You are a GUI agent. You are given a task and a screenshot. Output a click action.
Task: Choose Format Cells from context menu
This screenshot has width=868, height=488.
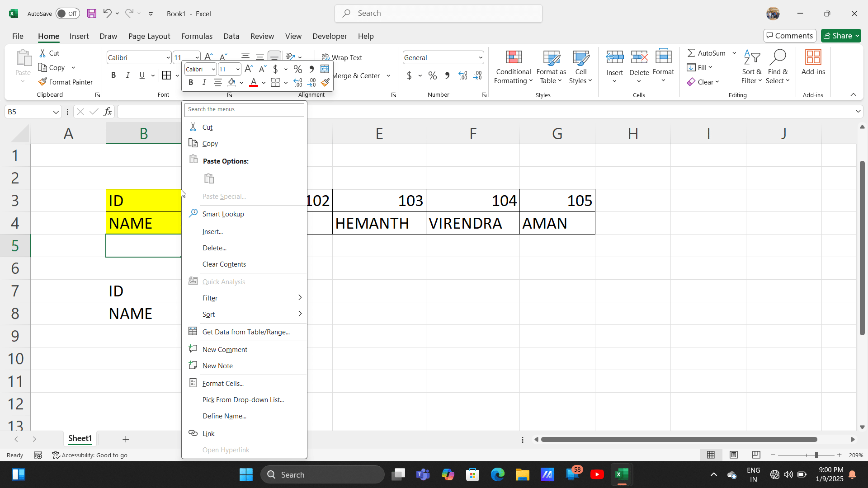coord(223,384)
